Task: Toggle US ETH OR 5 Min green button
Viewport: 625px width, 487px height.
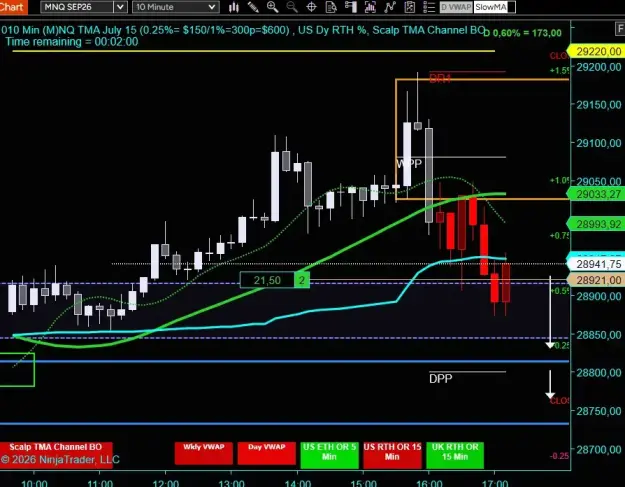Action: [329, 455]
